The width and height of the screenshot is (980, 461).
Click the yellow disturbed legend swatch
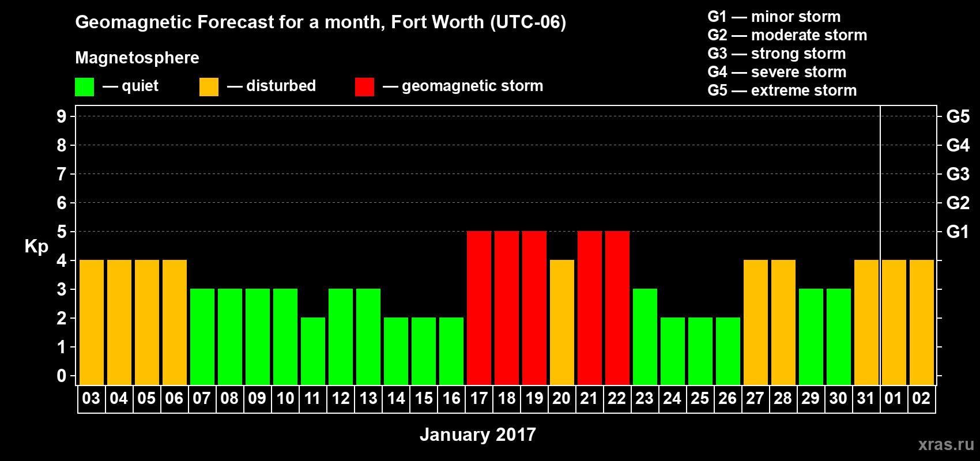209,87
